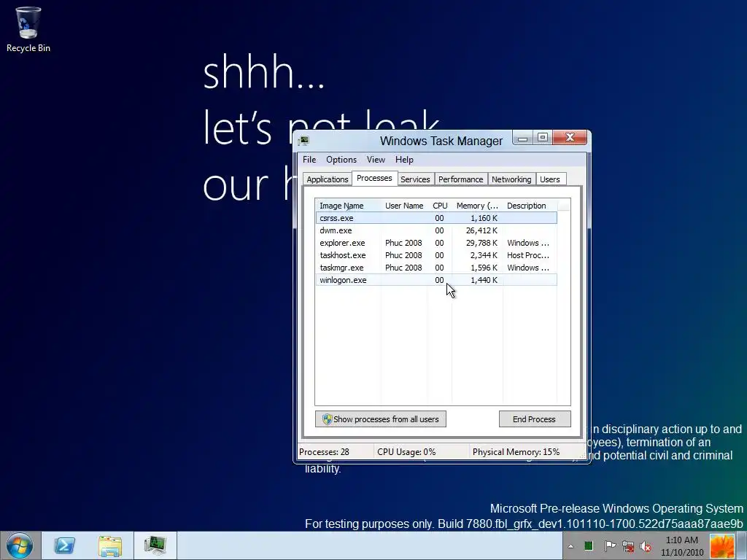Click the orange flower user tile in taskbar
The width and height of the screenshot is (747, 560).
[x=721, y=546]
